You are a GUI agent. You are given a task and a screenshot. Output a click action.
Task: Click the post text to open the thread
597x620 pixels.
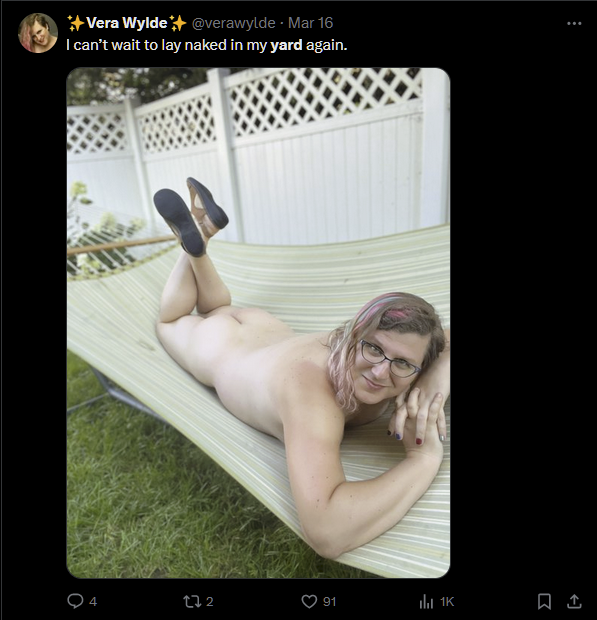pos(206,45)
